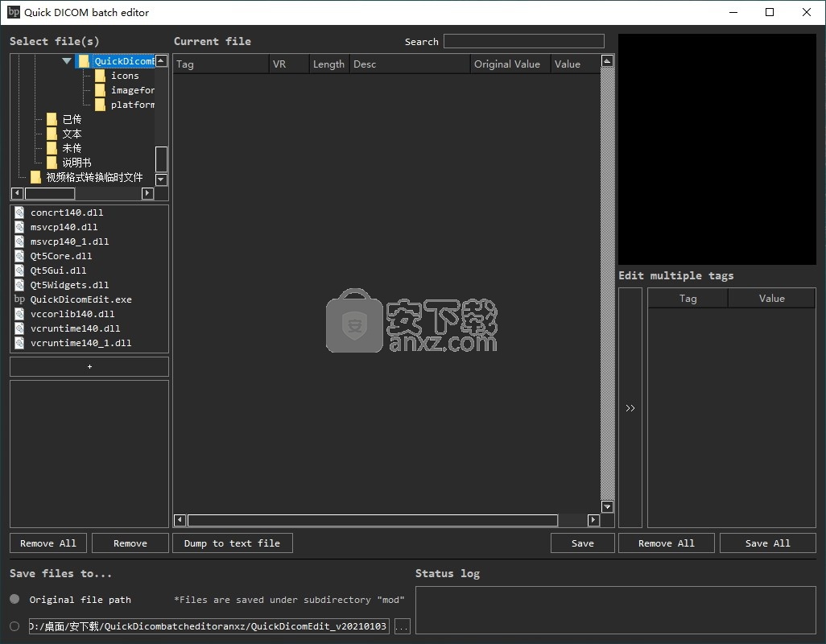Click Tag header in Edit multiple tags
The height and width of the screenshot is (644, 826).
[x=688, y=299]
